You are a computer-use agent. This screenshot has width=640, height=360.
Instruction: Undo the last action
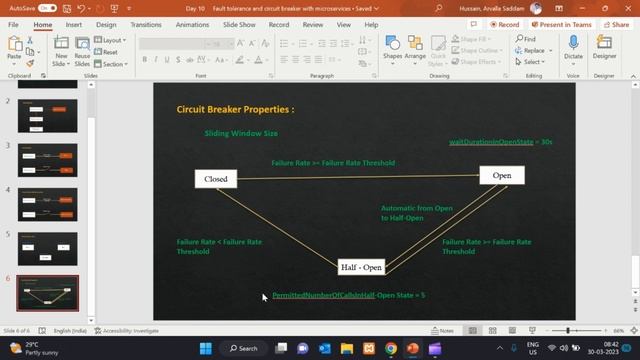(x=81, y=9)
